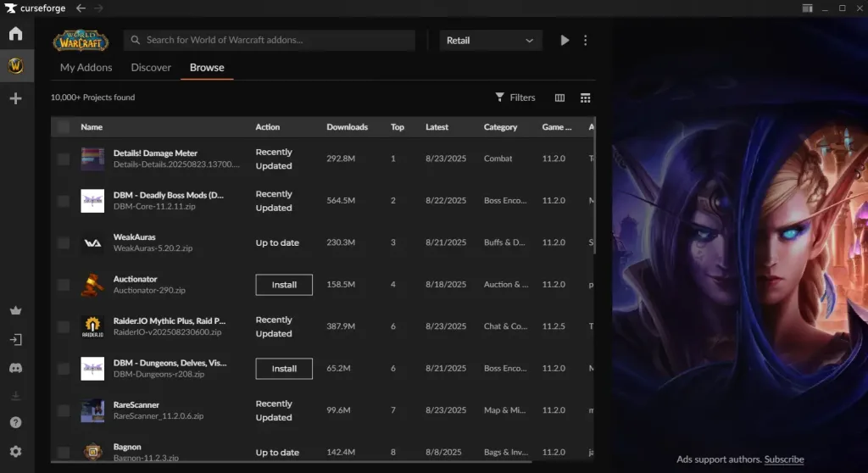
Task: Click the Bagnon addon icon
Action: 92,452
